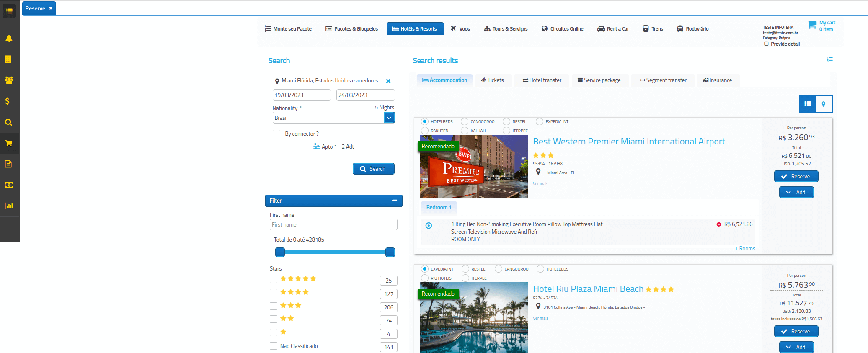Filter by four stars checkbox
The image size is (868, 353).
click(274, 293)
